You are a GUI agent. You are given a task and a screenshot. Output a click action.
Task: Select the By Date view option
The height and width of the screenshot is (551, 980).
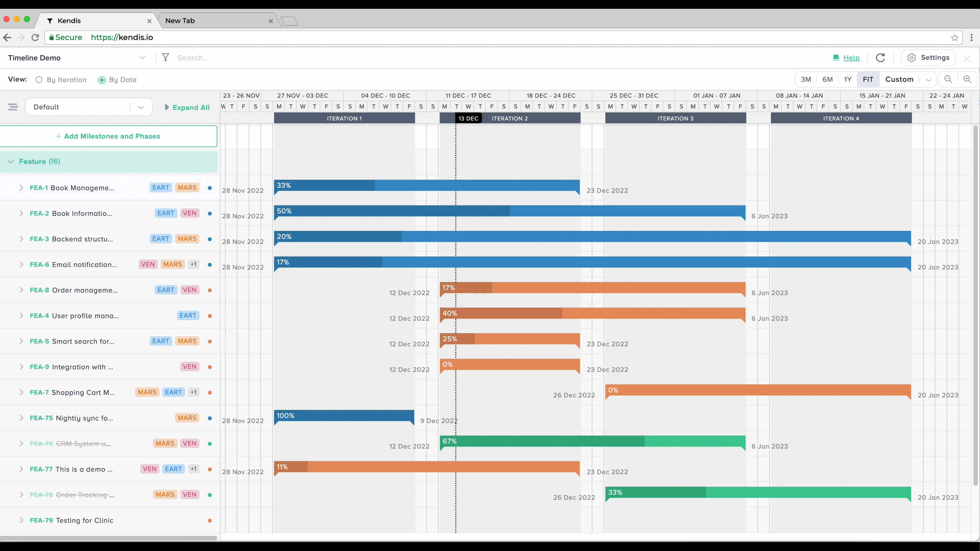(x=102, y=80)
